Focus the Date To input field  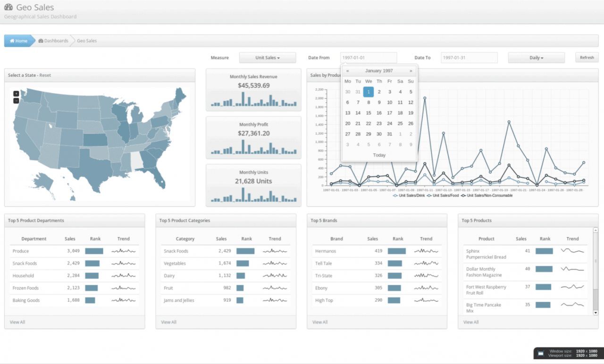[469, 58]
